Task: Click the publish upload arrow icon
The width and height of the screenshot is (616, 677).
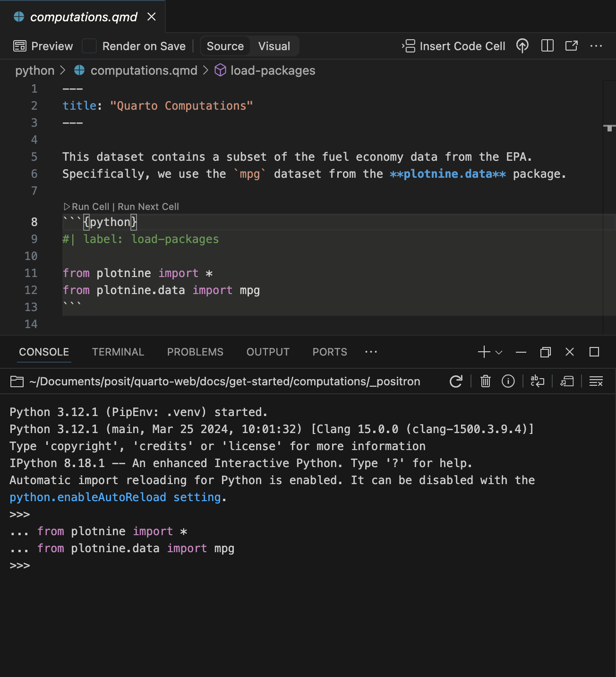Action: 522,46
